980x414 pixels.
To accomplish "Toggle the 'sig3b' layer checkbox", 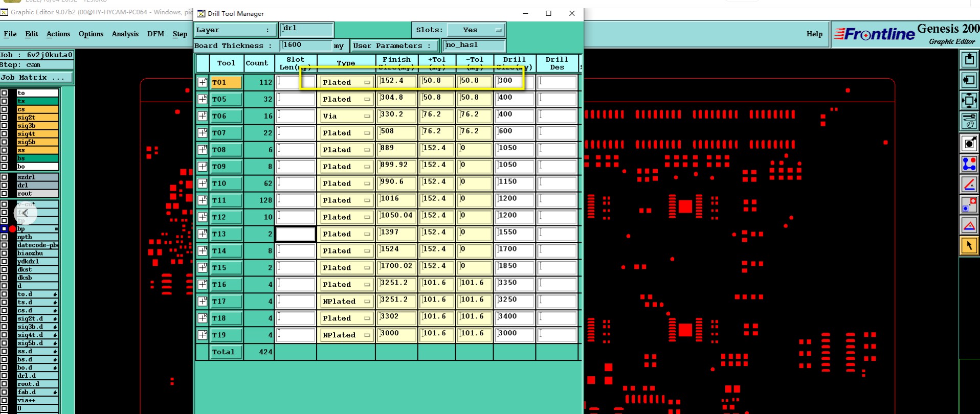I will [x=4, y=126].
